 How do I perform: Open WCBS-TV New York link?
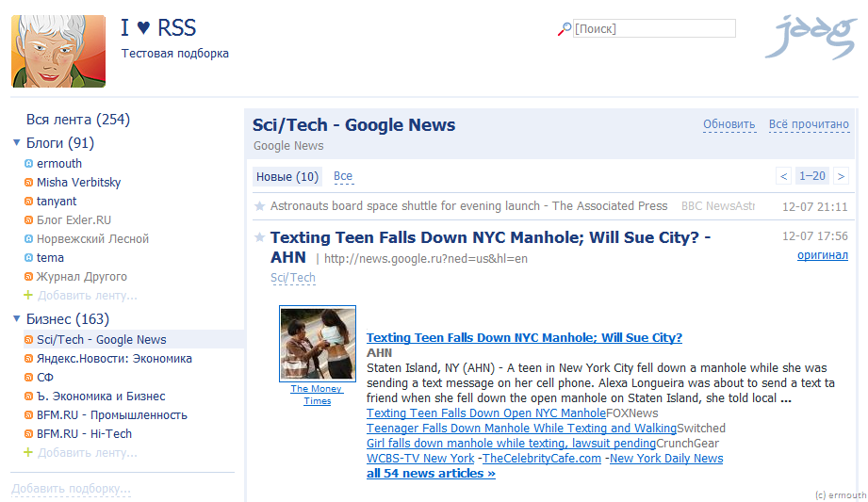tap(420, 459)
